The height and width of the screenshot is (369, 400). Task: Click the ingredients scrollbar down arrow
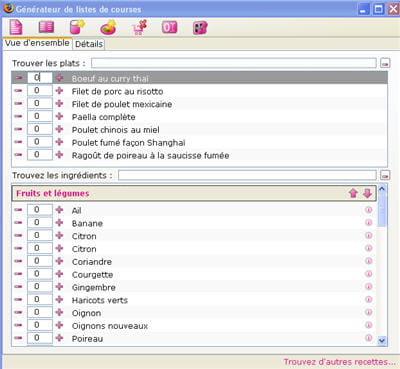click(382, 341)
